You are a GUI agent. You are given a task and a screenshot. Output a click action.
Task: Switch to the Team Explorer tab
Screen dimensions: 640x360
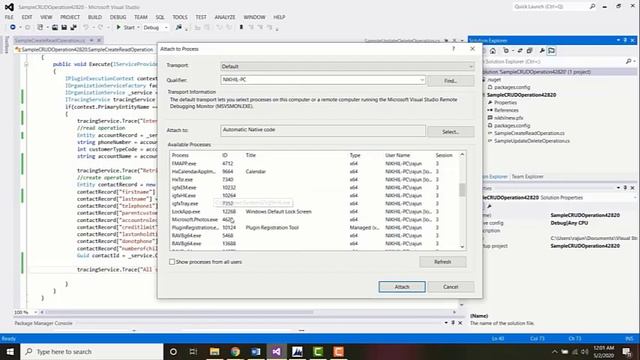pyautogui.click(x=527, y=177)
